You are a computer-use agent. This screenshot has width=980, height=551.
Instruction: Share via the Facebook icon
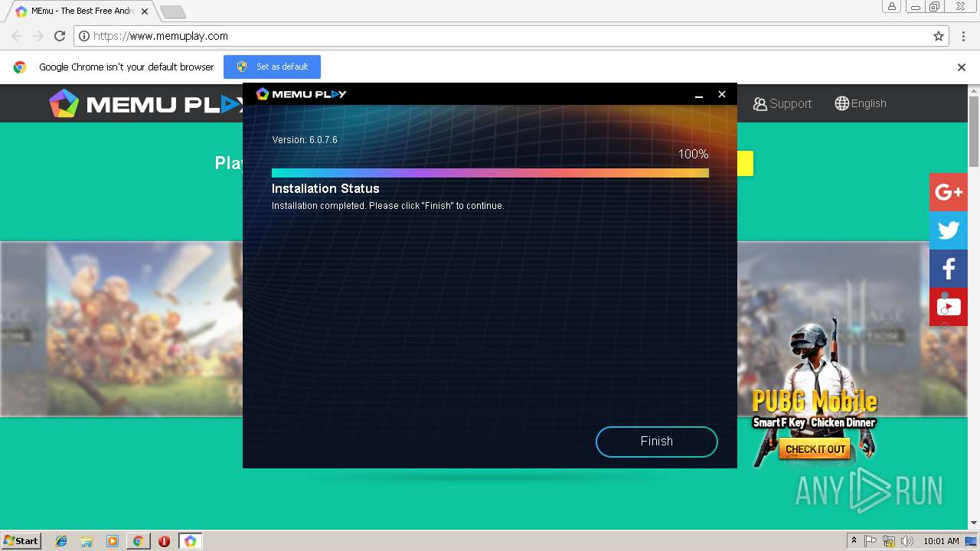click(949, 269)
